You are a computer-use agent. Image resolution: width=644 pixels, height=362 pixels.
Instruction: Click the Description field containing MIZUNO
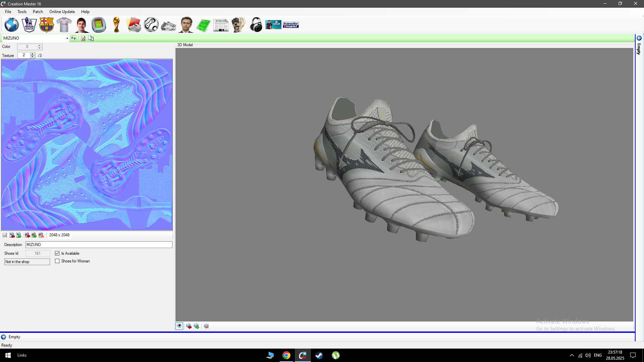click(99, 245)
